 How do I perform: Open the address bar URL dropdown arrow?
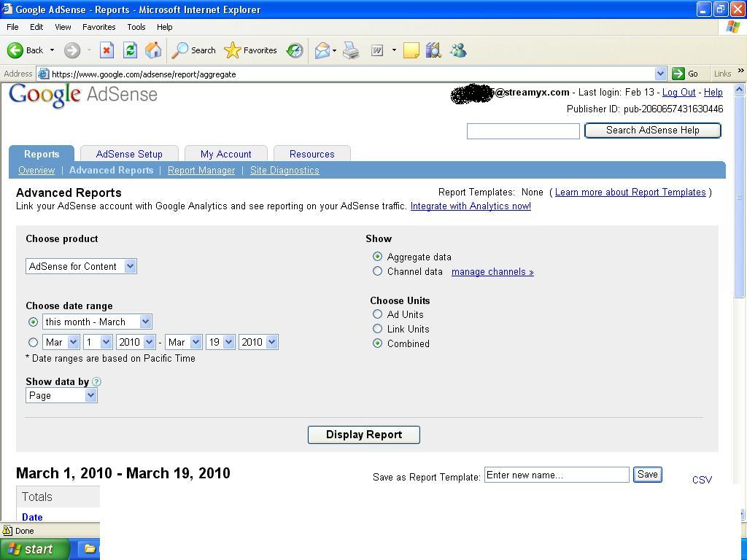pyautogui.click(x=660, y=74)
